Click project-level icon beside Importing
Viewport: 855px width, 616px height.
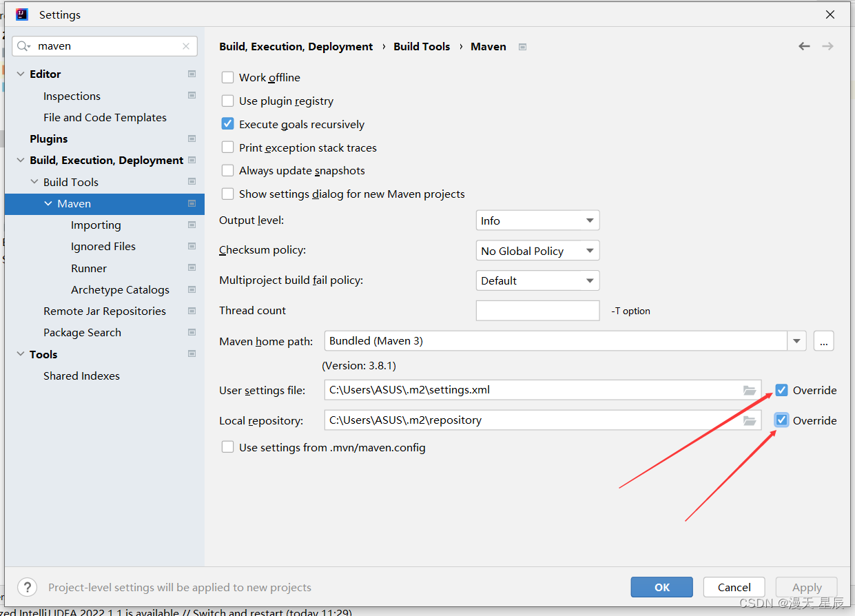point(192,225)
